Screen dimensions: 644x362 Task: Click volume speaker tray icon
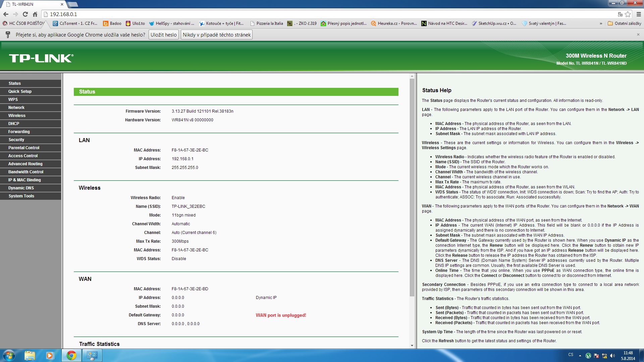[x=612, y=356]
